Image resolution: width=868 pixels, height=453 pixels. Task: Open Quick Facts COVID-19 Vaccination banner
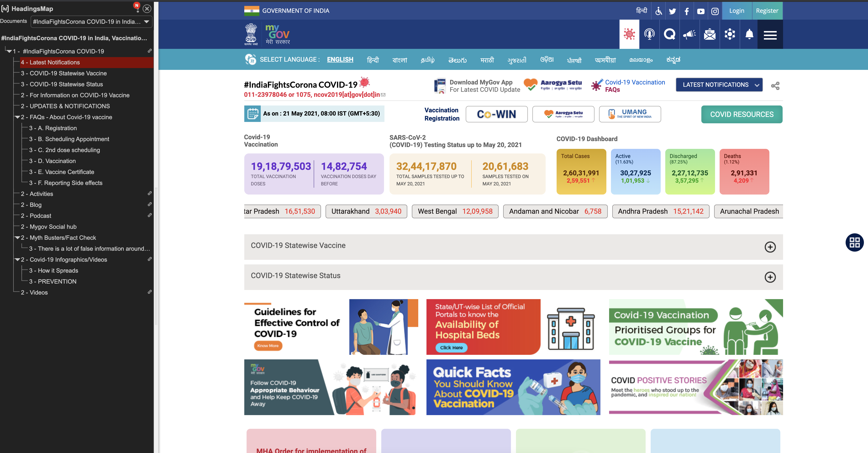[x=513, y=387]
